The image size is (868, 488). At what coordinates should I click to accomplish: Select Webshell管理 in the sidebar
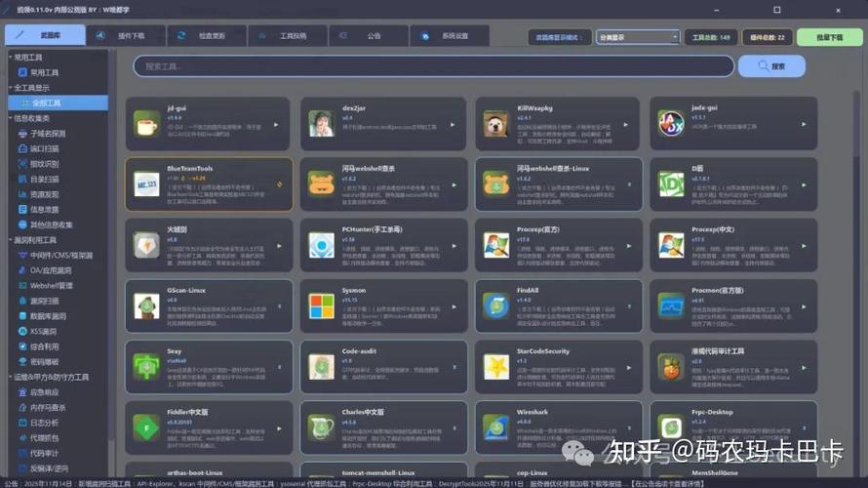(x=59, y=285)
